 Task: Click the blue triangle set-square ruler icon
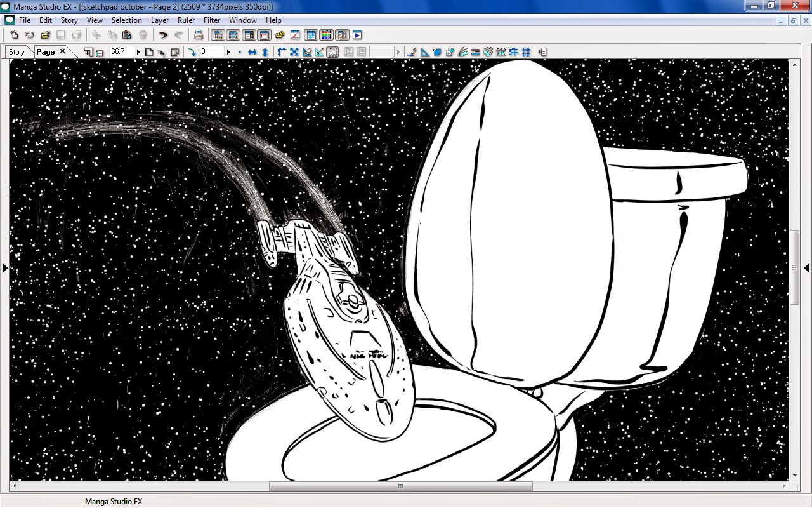click(425, 52)
